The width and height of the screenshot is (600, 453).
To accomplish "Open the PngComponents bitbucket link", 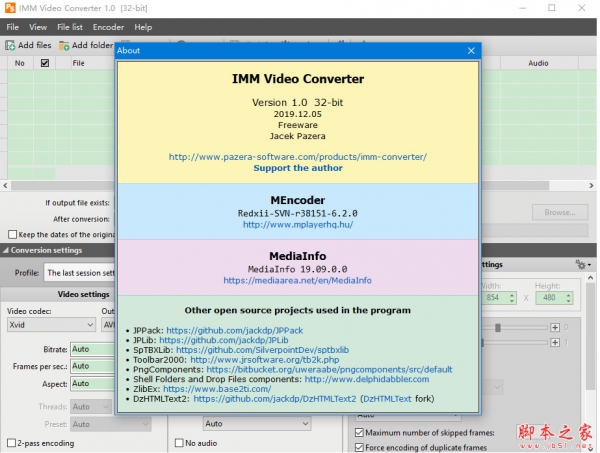I will [329, 370].
